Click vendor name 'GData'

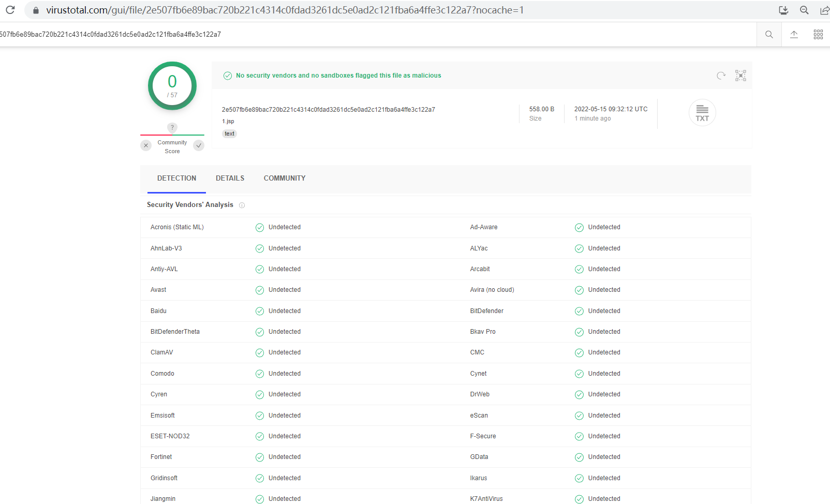(x=479, y=457)
